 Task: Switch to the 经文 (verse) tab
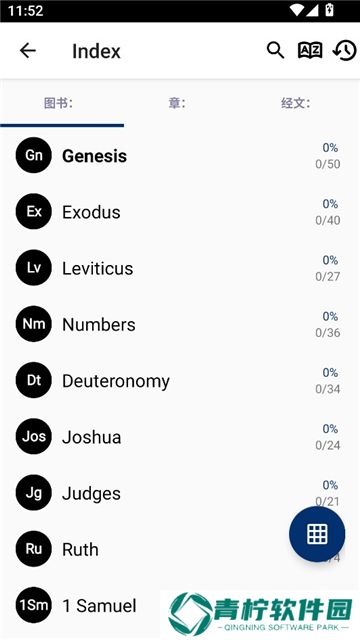pyautogui.click(x=296, y=103)
